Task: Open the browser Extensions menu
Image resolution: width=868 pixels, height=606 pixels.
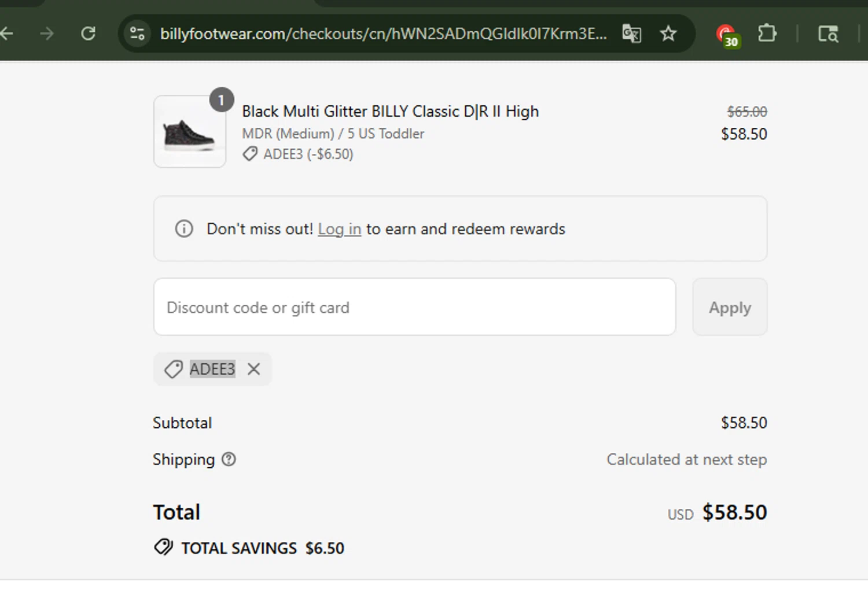Action: click(x=767, y=33)
